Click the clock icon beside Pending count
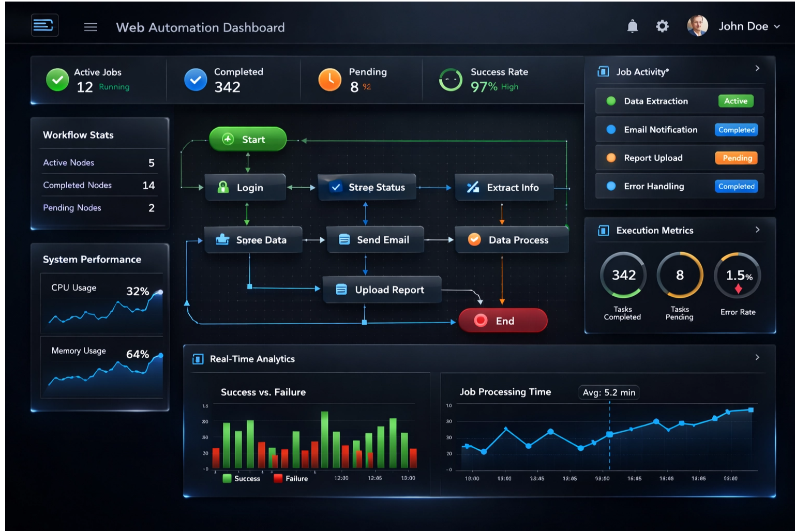 pos(329,80)
